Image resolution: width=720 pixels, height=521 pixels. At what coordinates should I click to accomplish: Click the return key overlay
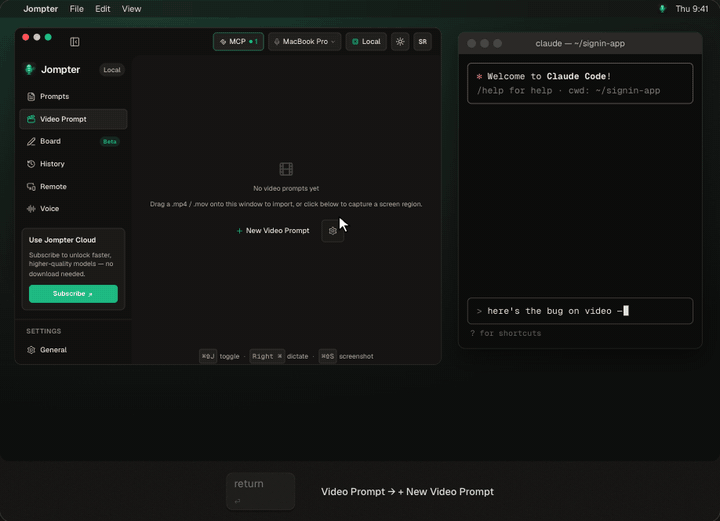tap(260, 491)
